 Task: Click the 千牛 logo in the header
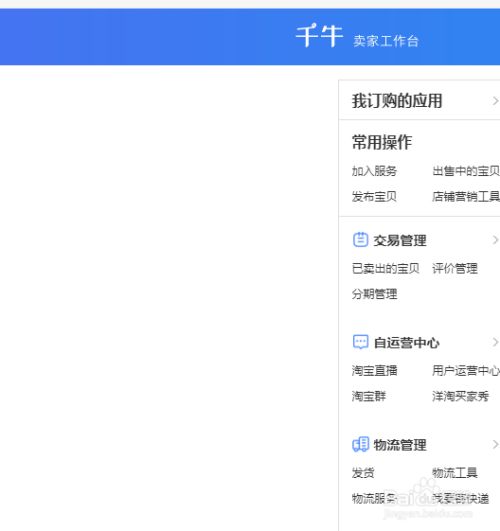point(319,35)
